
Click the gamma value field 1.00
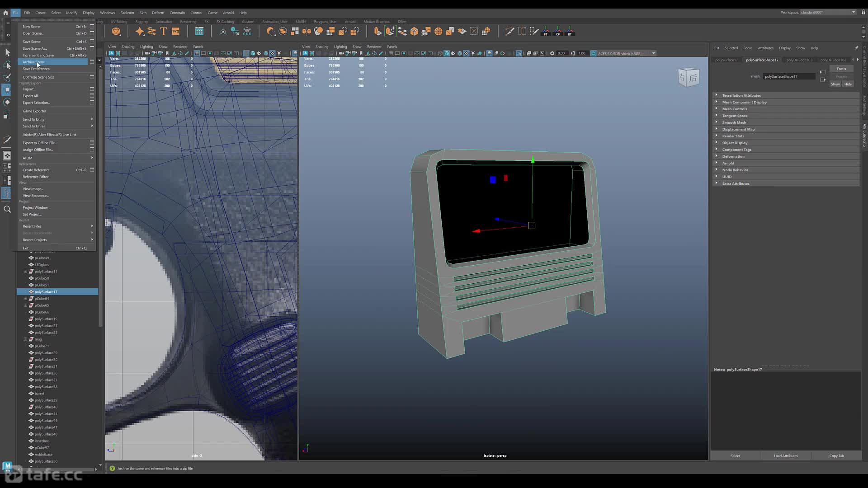click(582, 53)
